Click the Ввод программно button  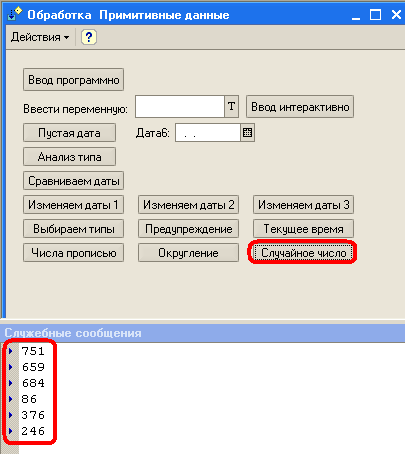point(73,80)
